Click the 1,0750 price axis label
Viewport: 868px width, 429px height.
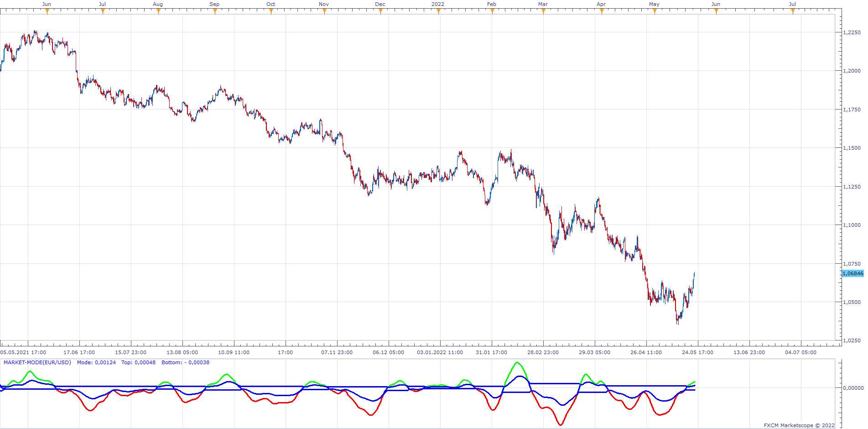pos(852,264)
